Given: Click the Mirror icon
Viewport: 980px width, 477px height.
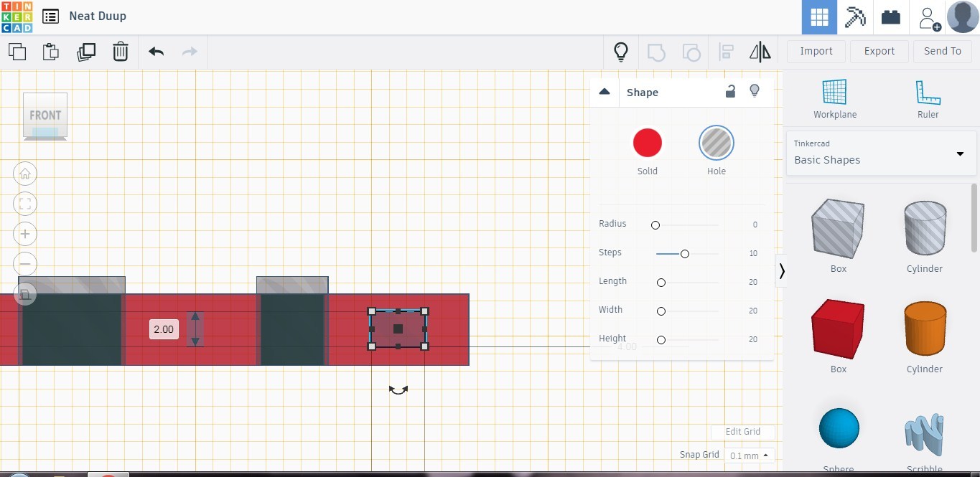Looking at the screenshot, I should click(760, 52).
